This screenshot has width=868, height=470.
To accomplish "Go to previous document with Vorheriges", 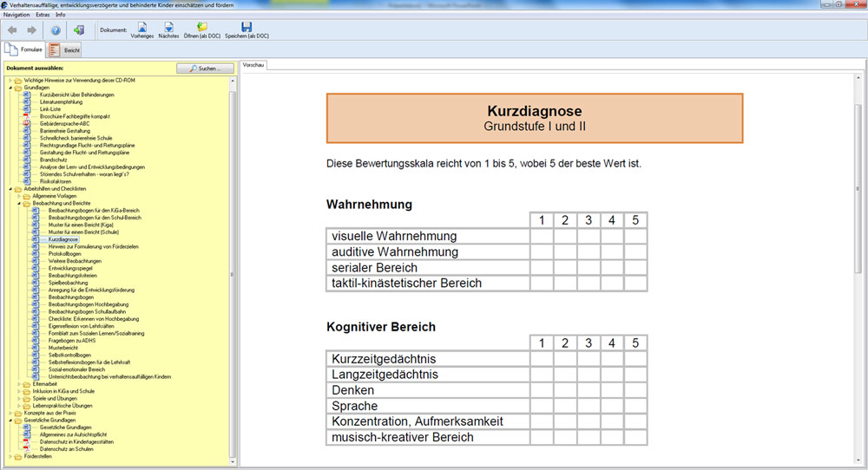I will point(142,30).
